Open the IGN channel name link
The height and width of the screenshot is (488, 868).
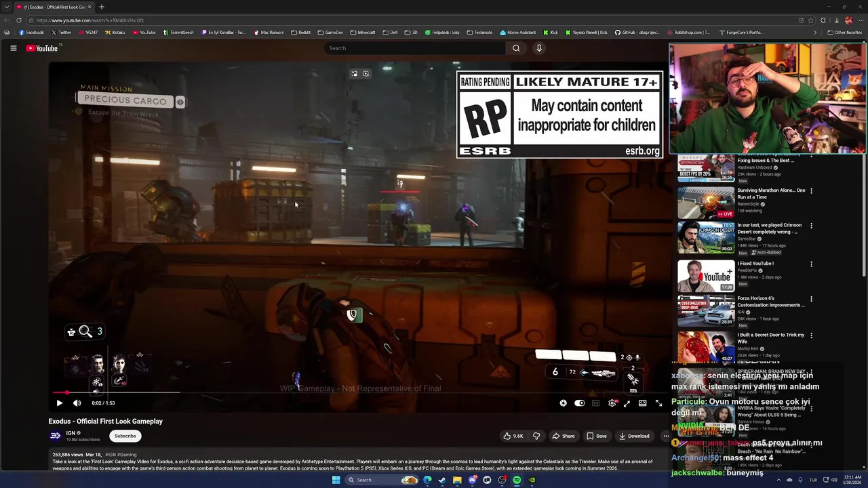[71, 433]
